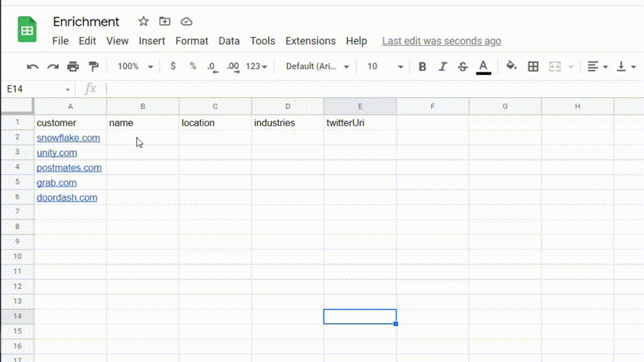The image size is (644, 362).
Task: Select the 'location' header cell
Action: tap(215, 123)
